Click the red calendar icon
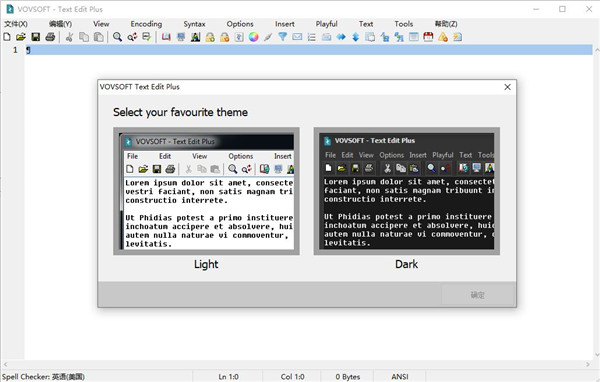The height and width of the screenshot is (382, 600). point(428,37)
